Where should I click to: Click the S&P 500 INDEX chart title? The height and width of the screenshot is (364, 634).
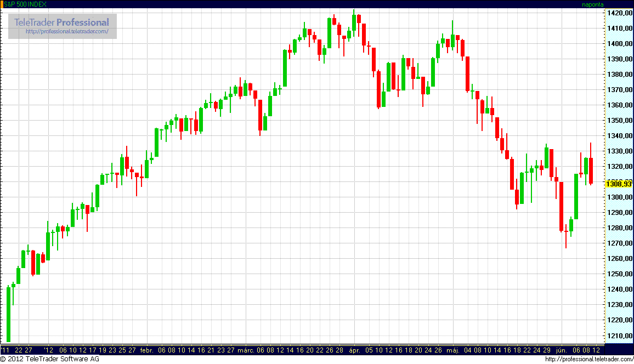pos(25,4)
